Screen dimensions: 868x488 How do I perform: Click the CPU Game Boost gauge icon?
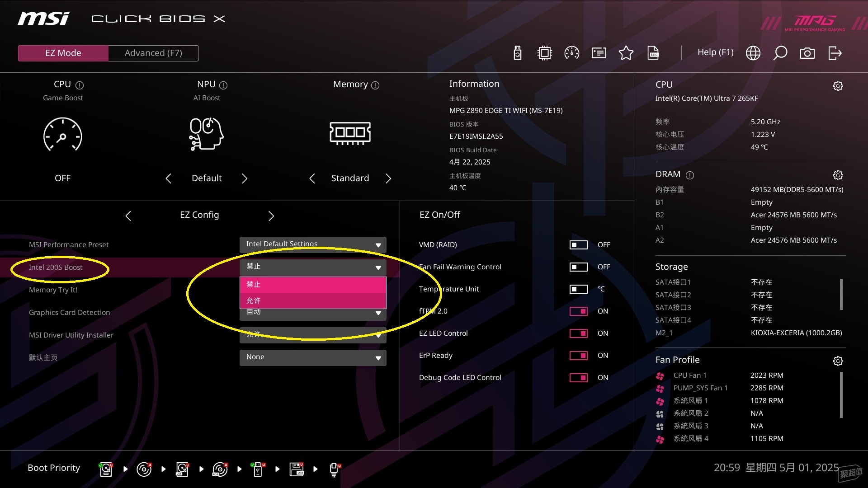click(x=63, y=134)
